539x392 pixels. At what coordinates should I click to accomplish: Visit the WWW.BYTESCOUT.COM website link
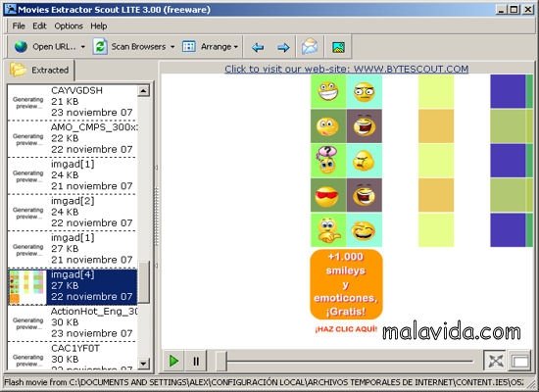pyautogui.click(x=347, y=69)
